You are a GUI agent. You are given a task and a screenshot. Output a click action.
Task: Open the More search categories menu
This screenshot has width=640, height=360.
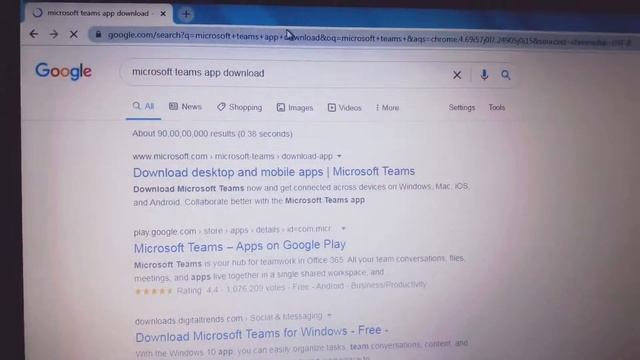pyautogui.click(x=387, y=108)
